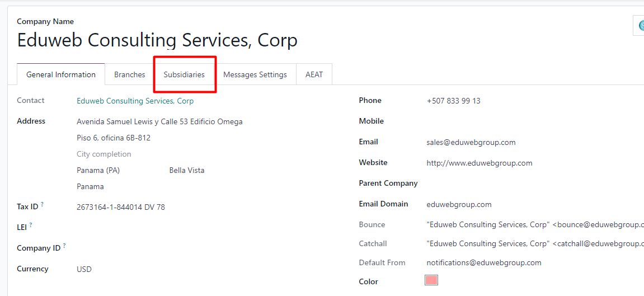Click the email sales@eduwebgroup.com
The height and width of the screenshot is (296, 644).
(471, 143)
